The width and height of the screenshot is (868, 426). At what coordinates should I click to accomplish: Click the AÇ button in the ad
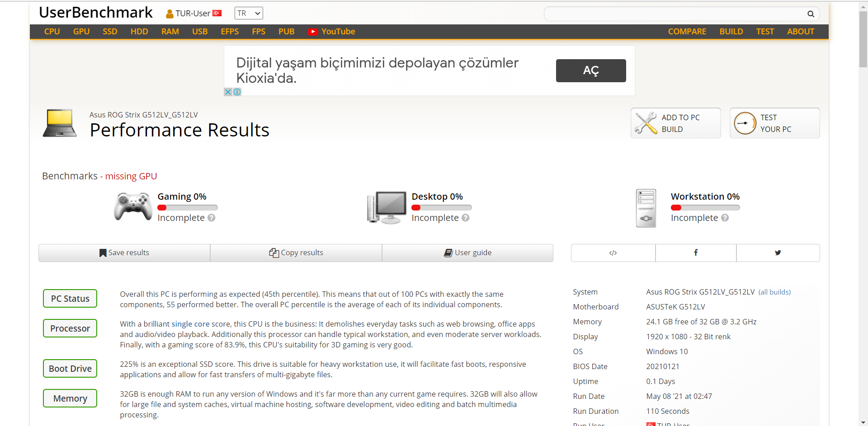coord(591,70)
